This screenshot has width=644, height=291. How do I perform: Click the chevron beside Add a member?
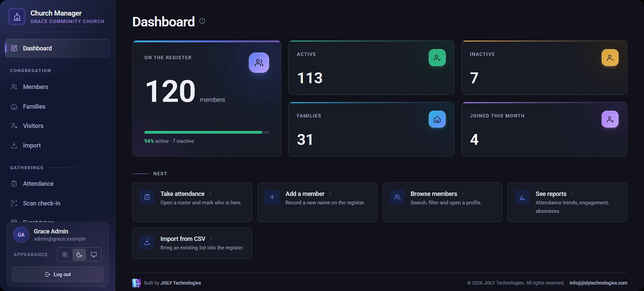pyautogui.click(x=330, y=194)
